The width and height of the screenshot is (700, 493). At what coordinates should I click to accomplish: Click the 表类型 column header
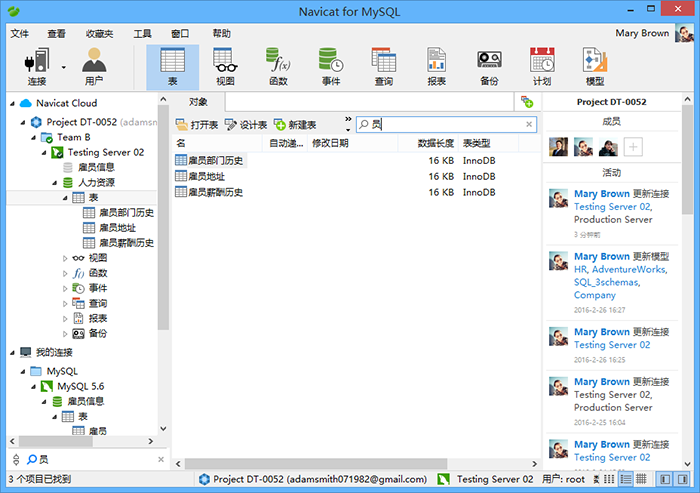[x=488, y=143]
